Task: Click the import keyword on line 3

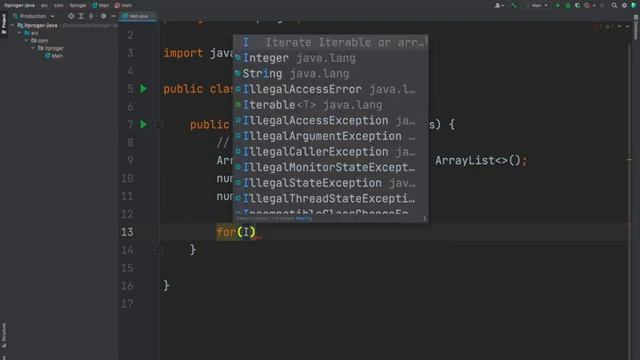Action: (x=183, y=53)
